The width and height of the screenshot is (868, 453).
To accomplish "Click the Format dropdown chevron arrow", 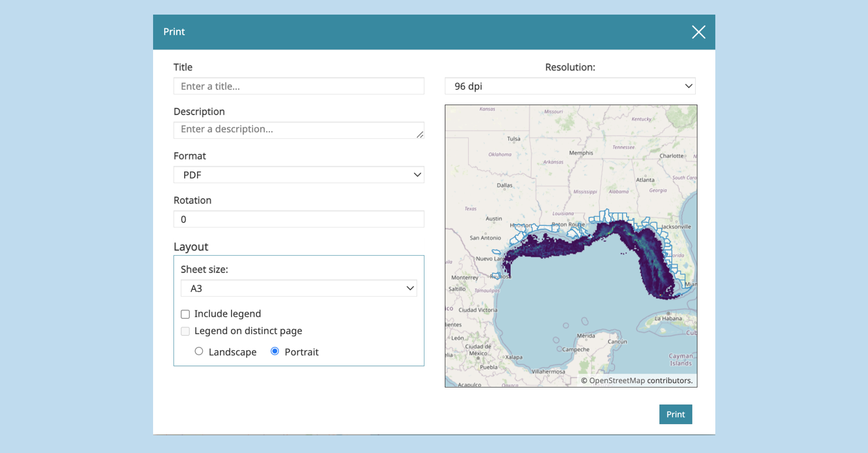I will (x=417, y=175).
